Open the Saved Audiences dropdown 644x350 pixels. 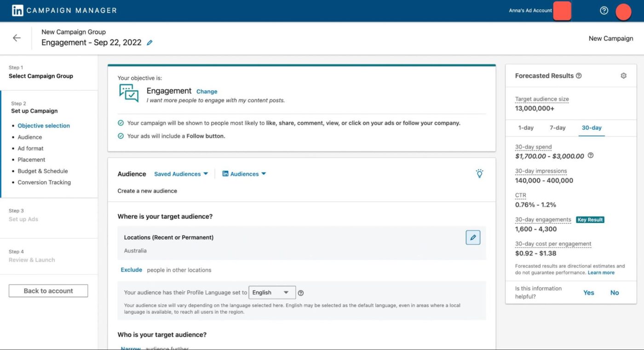coord(181,174)
